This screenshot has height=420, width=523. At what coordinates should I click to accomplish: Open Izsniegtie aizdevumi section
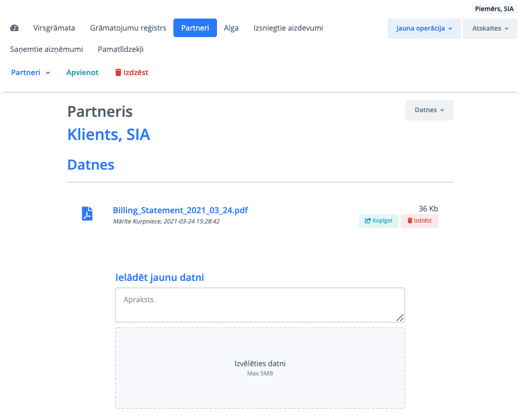tap(288, 28)
